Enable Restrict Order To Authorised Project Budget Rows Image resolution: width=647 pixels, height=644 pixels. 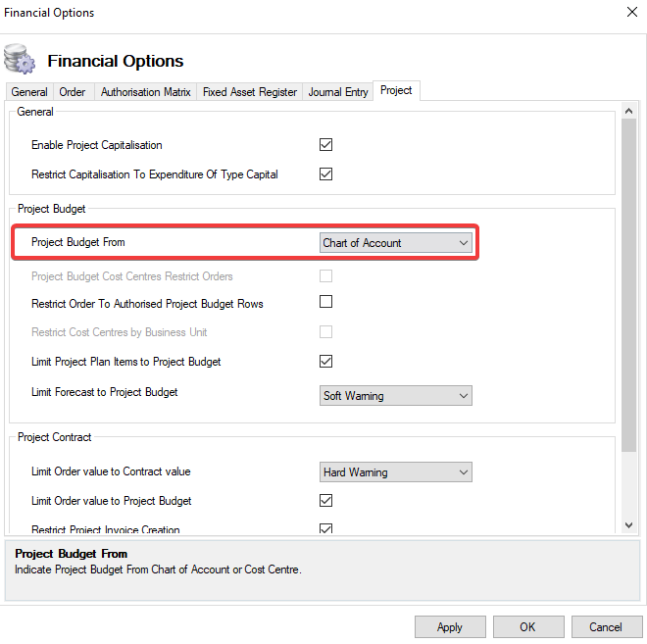click(326, 302)
